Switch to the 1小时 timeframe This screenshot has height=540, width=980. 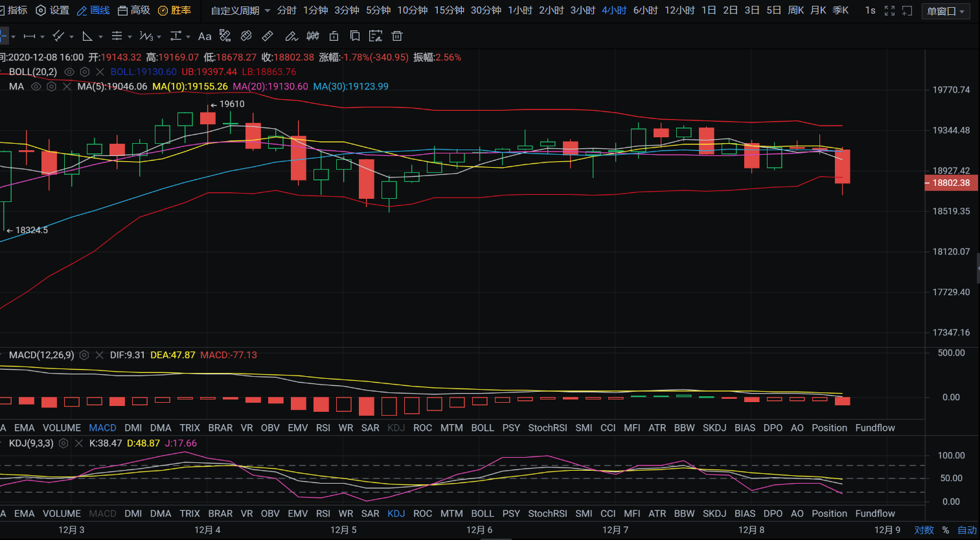(519, 11)
